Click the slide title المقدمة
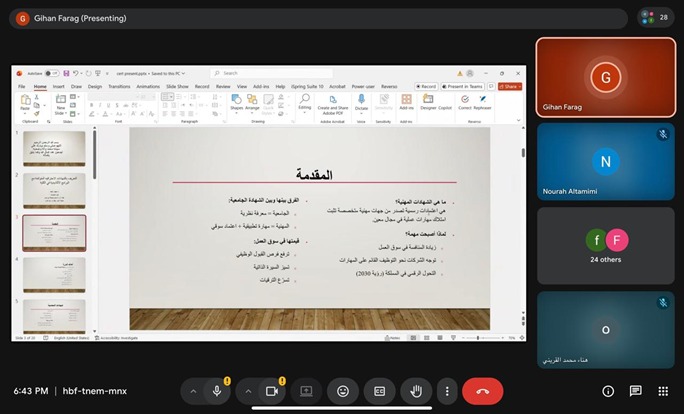 [x=314, y=174]
